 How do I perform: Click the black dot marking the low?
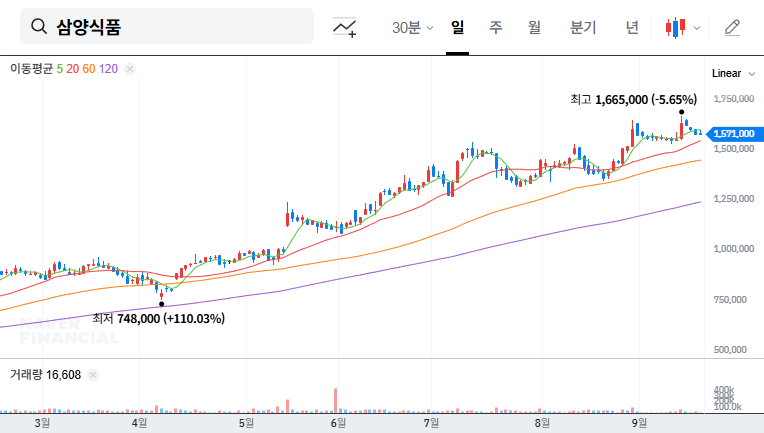[x=162, y=304]
